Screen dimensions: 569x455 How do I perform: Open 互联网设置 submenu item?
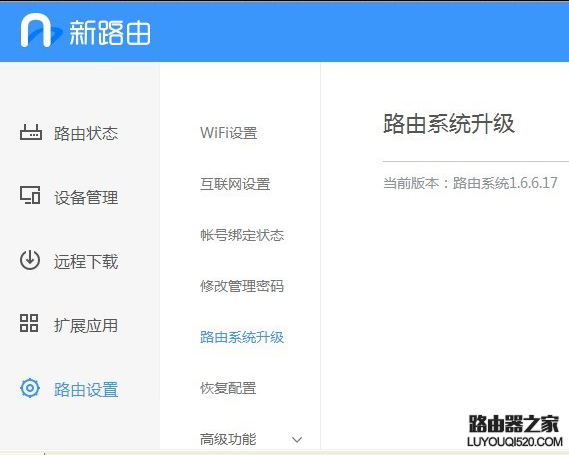(x=235, y=184)
